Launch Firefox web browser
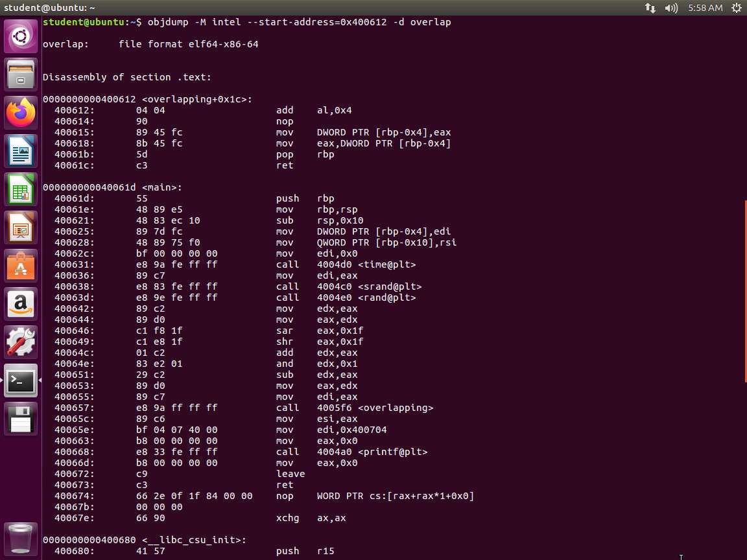 [x=21, y=113]
